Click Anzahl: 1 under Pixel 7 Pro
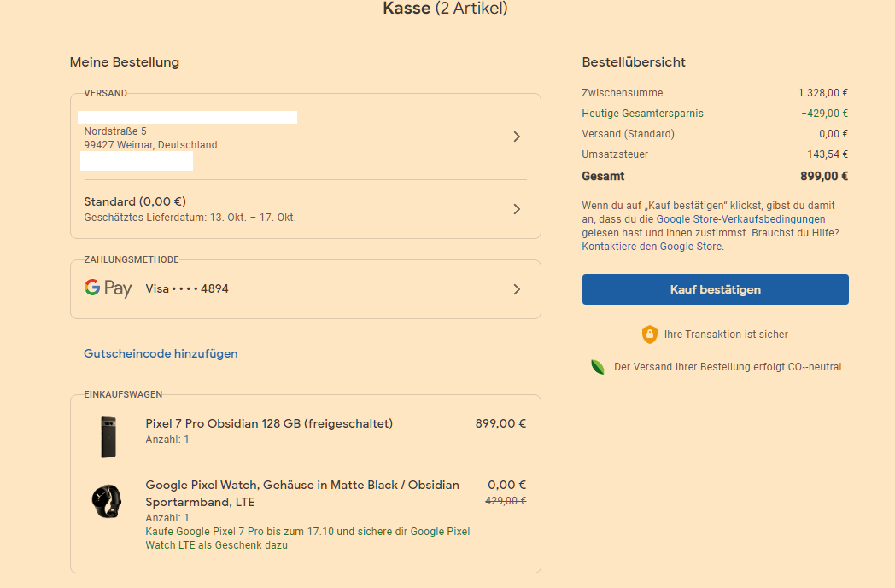 (167, 440)
